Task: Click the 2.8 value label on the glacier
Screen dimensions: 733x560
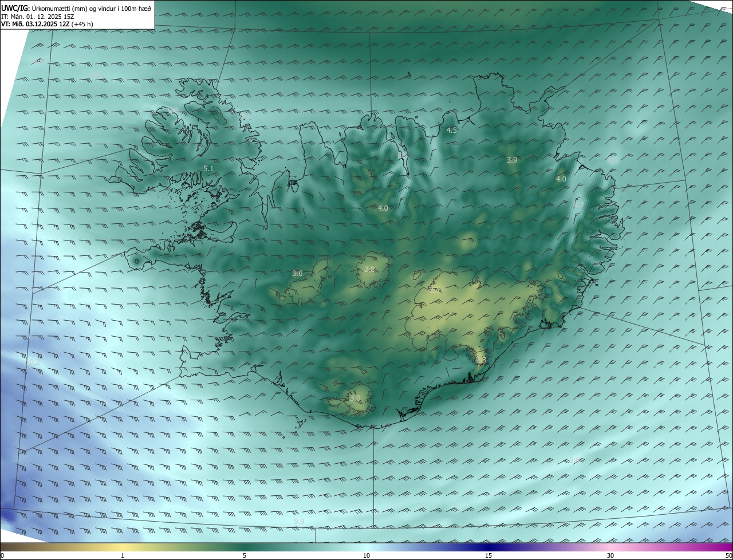Action: [369, 270]
